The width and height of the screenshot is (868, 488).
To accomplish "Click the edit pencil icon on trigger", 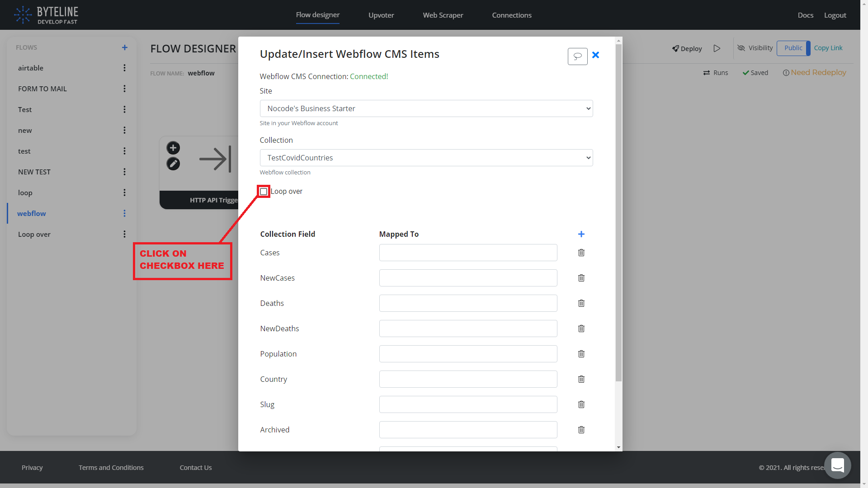I will pyautogui.click(x=173, y=164).
